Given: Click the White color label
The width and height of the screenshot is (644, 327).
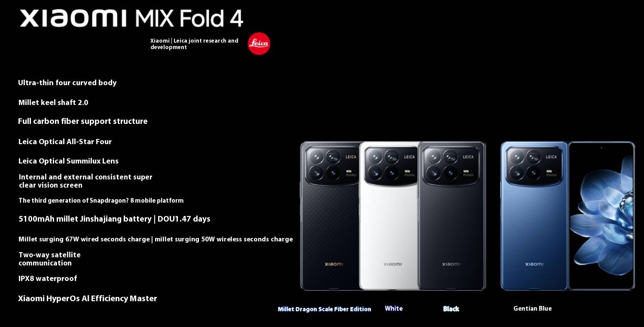Looking at the screenshot, I should coord(394,308).
